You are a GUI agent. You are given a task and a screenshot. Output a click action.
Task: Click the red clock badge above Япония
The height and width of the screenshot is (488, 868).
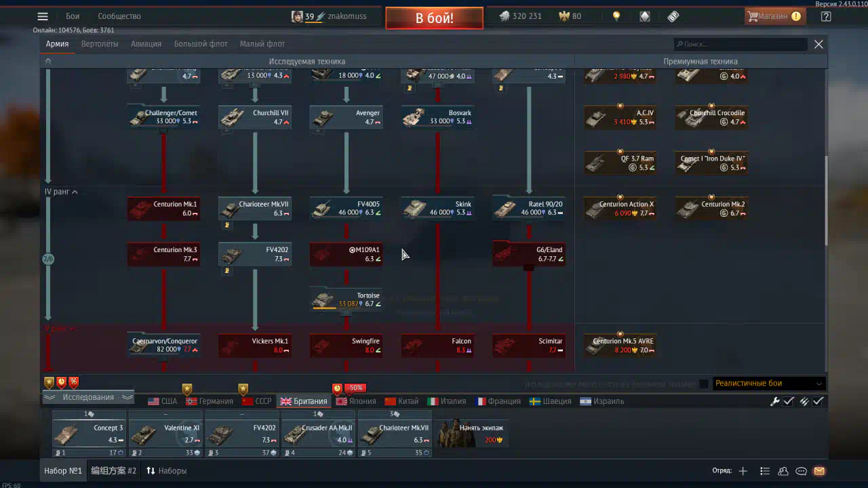pos(337,388)
